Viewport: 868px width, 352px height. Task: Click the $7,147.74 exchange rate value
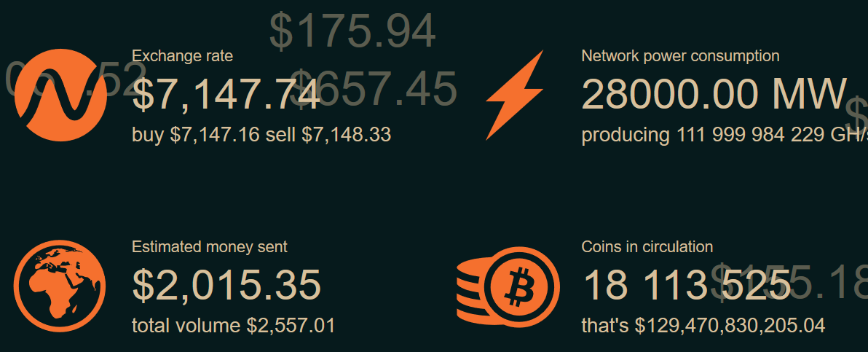pyautogui.click(x=226, y=95)
